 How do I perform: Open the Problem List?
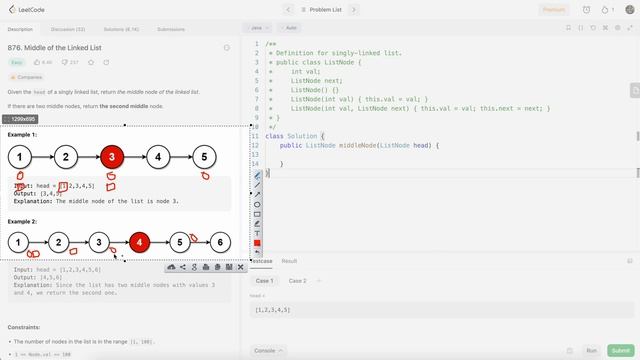[x=322, y=9]
